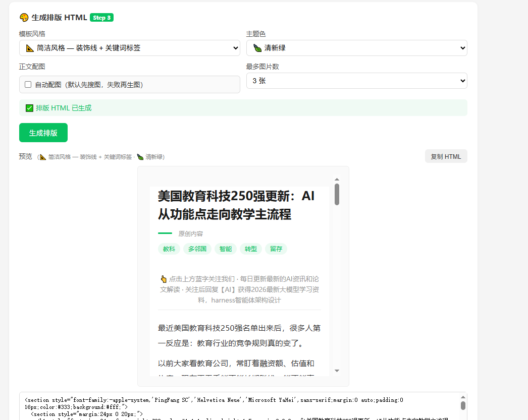This screenshot has height=420, width=528.
Task: Click the palette icon beside 生成排版 HTML
Action: (24, 18)
